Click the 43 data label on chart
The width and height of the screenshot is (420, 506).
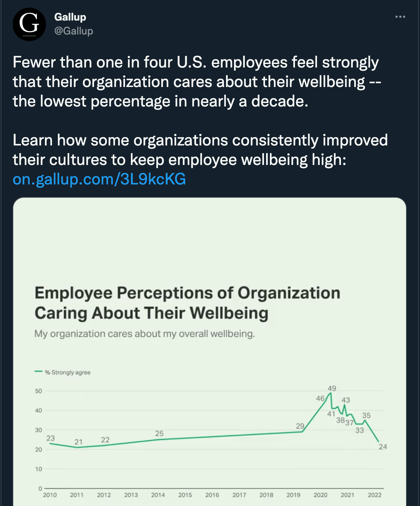(345, 400)
